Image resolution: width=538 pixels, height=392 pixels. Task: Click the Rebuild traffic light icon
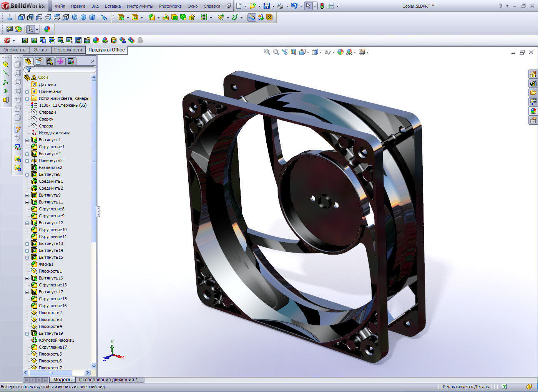click(x=322, y=6)
